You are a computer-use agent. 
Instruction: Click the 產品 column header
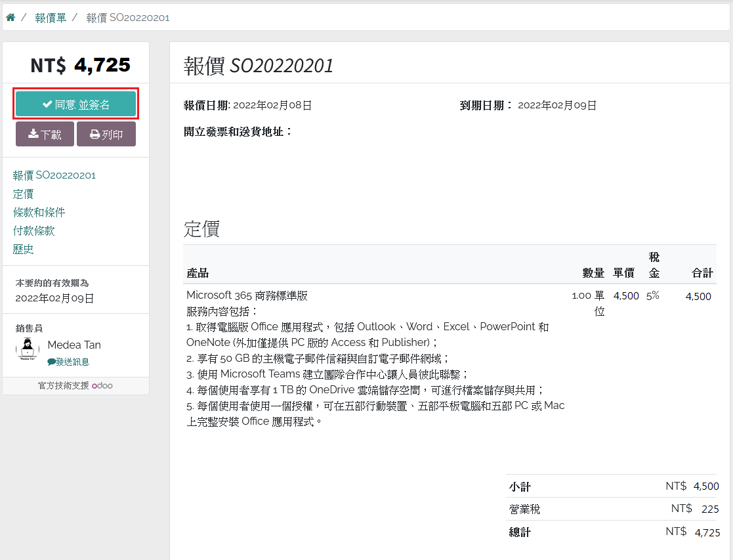tap(198, 273)
